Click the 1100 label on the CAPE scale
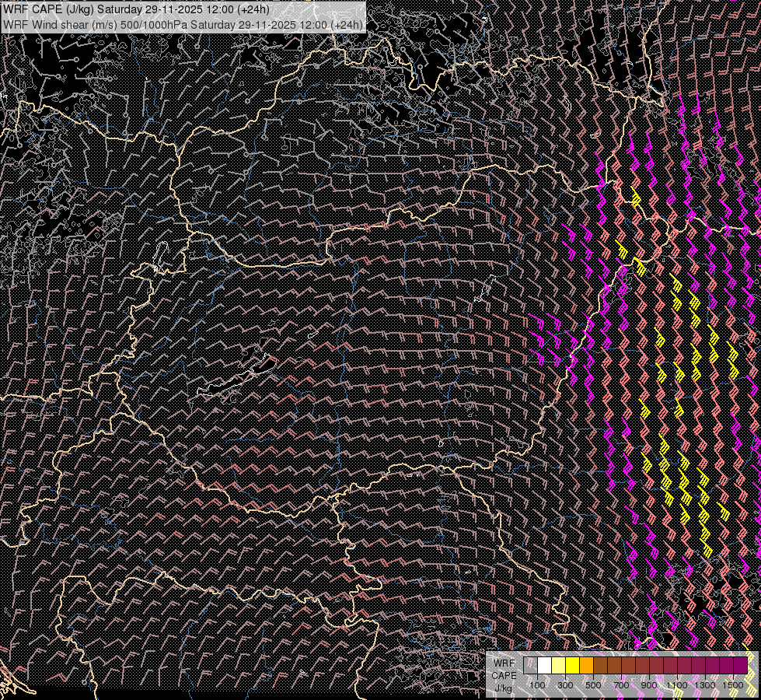 tap(677, 685)
